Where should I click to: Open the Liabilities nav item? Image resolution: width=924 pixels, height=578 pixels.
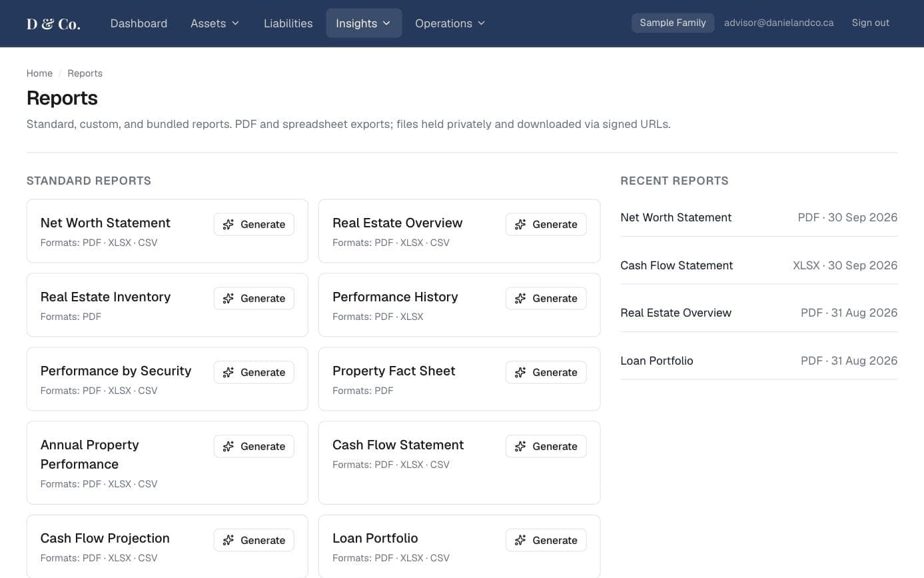(288, 23)
